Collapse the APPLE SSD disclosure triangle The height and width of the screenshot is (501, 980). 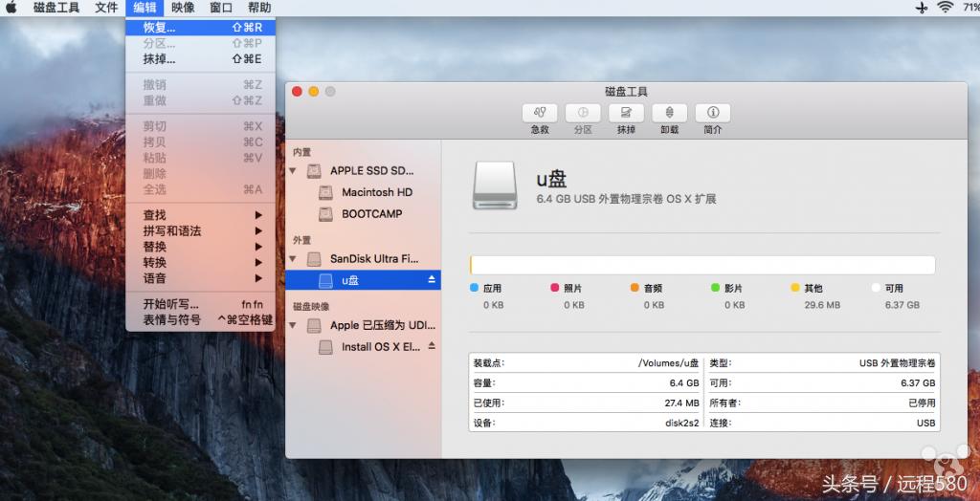(x=293, y=171)
